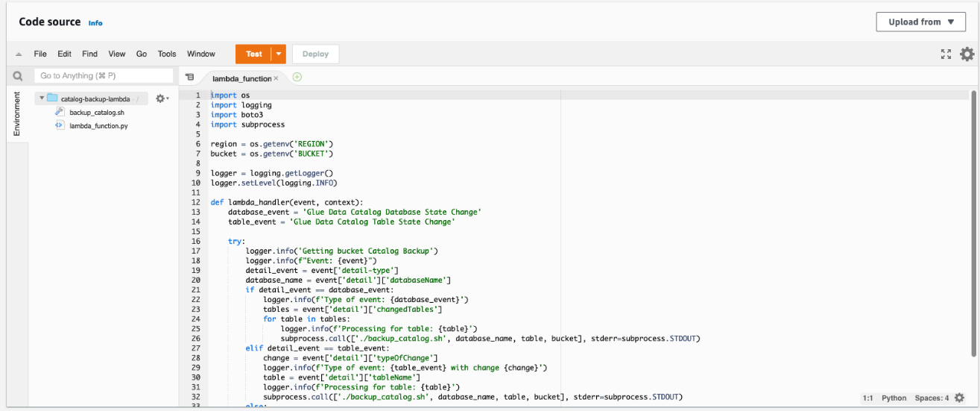Click line number 26 in gutter
This screenshot has height=411, width=980.
click(196, 338)
